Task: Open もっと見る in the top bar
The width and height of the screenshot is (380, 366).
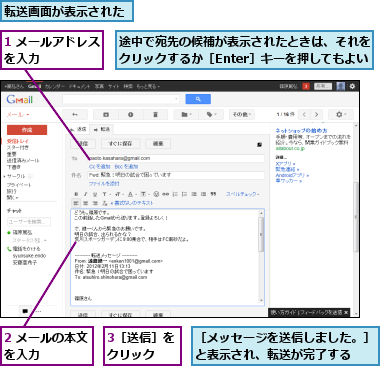Action: coord(148,86)
